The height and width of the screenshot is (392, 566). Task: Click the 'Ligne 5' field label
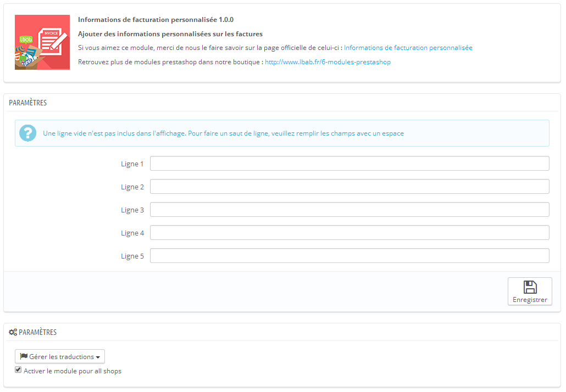[x=132, y=256]
